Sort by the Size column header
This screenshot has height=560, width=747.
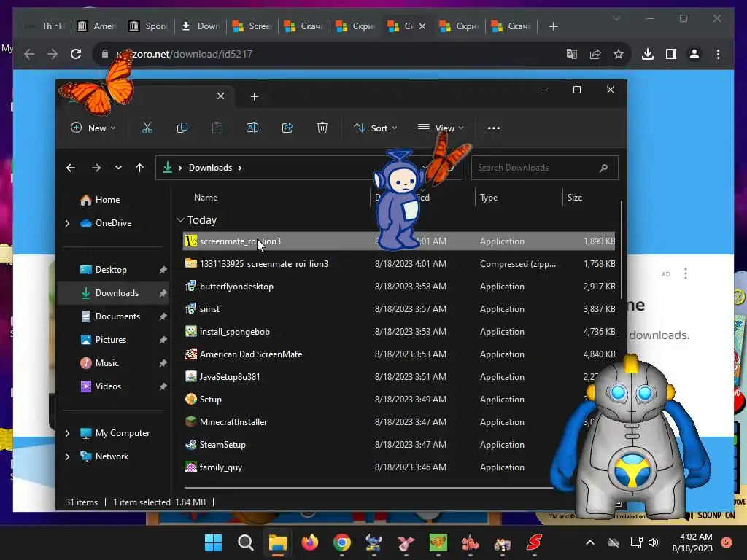pos(575,197)
